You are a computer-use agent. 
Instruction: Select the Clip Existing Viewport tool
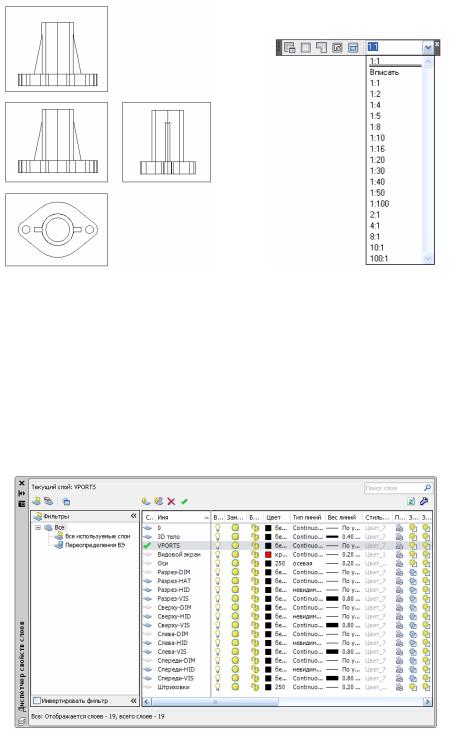(353, 47)
